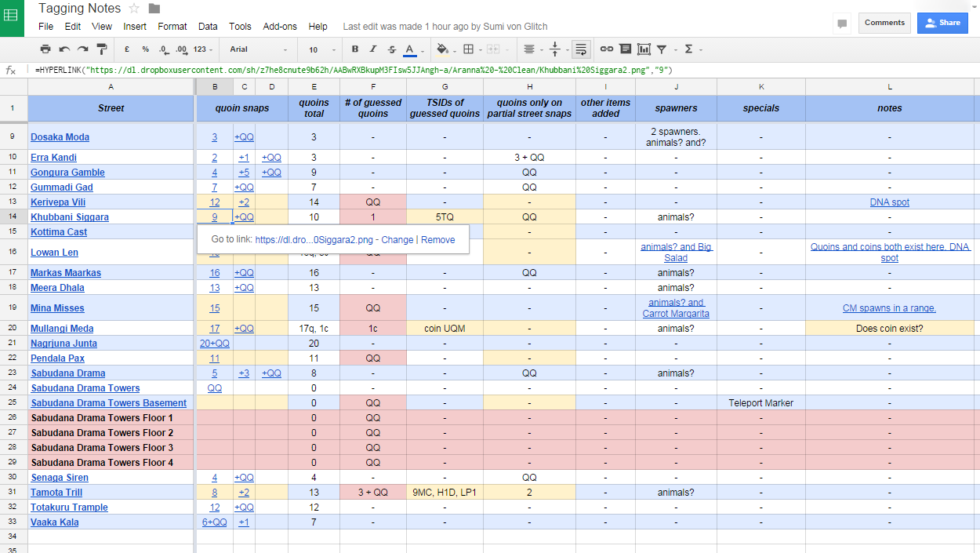Open the comment thread icon near Comments

[842, 24]
